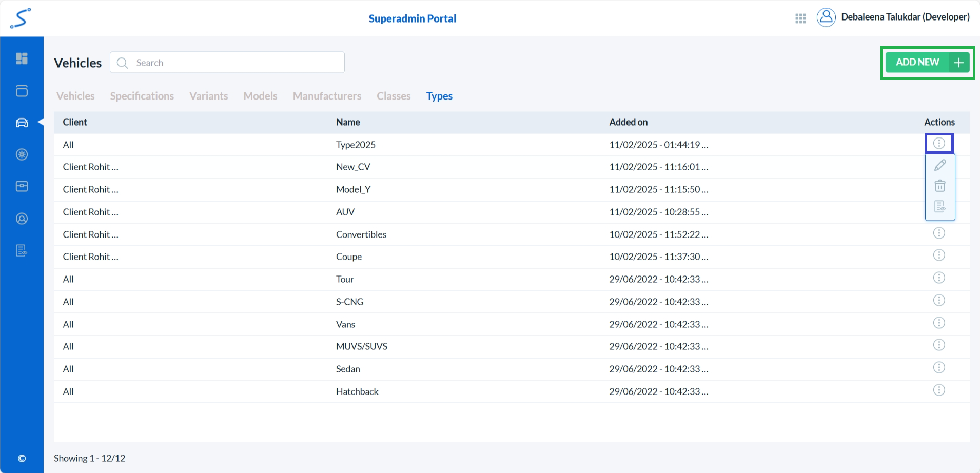Viewport: 980px width, 473px height.
Task: Click the pencil edit icon for Type2025
Action: [x=939, y=165]
